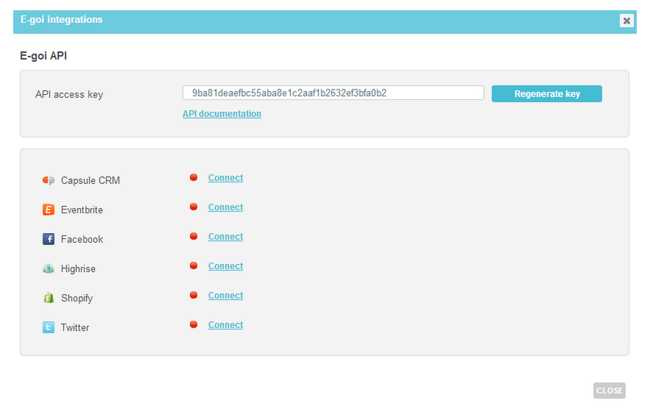650x412 pixels.
Task: Click the Shopify icon
Action: pos(49,298)
